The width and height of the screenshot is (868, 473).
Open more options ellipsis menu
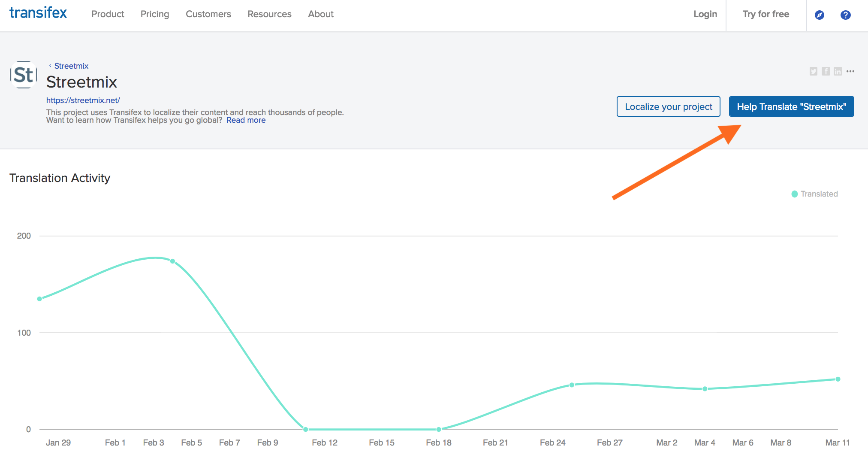coord(850,71)
